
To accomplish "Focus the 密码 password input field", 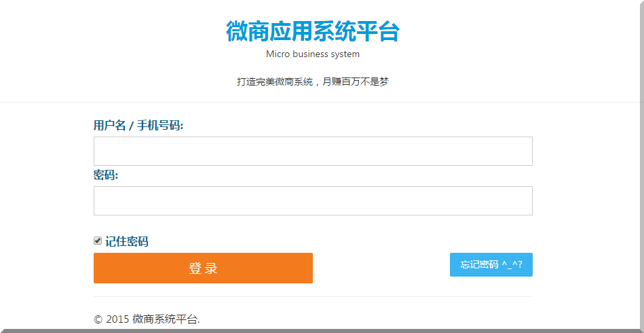I will (312, 200).
